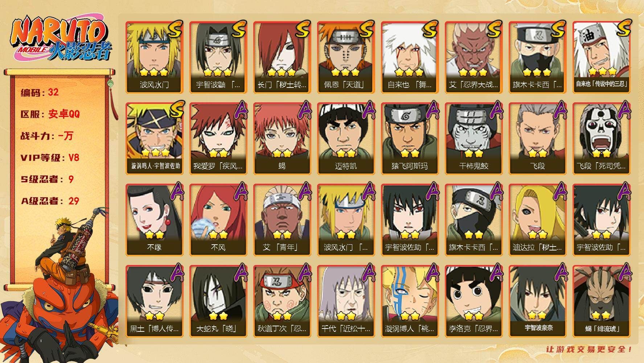Click the 区服 安卓QQ server text
The height and width of the screenshot is (363, 644).
50,114
